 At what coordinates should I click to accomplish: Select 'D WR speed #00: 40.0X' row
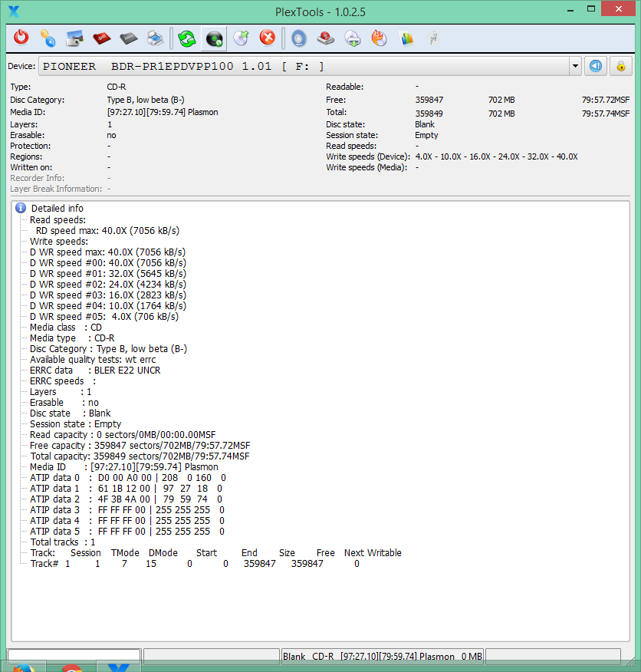tap(108, 262)
